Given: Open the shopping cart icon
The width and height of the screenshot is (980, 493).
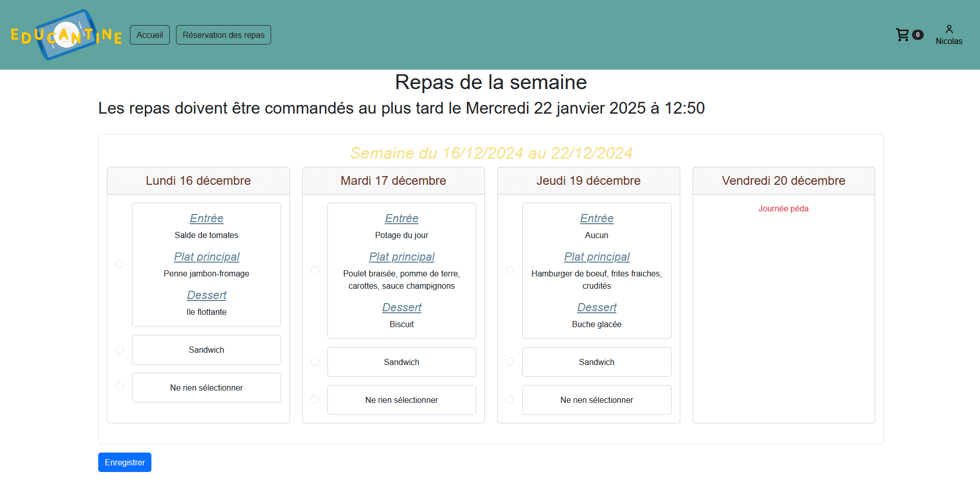Looking at the screenshot, I should pyautogui.click(x=902, y=35).
